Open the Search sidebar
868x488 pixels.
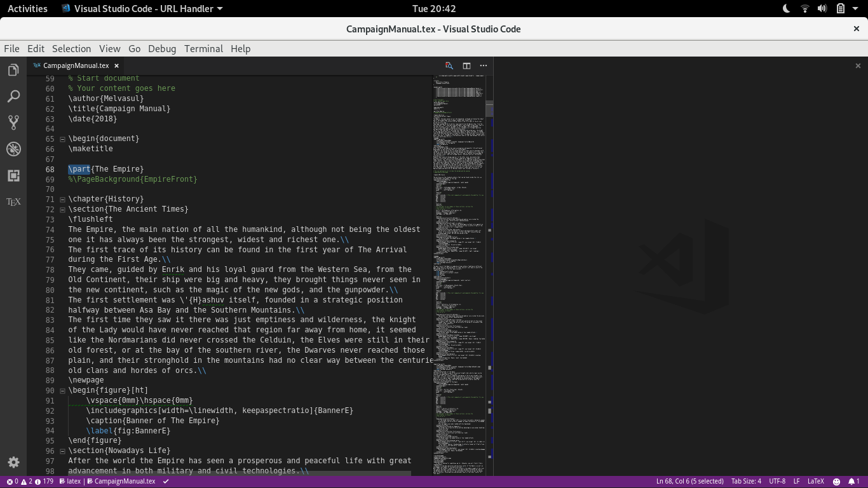[13, 96]
